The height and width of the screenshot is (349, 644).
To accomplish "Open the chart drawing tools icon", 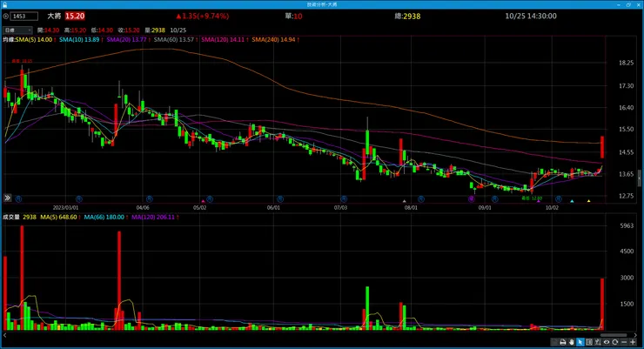I will 598,342.
